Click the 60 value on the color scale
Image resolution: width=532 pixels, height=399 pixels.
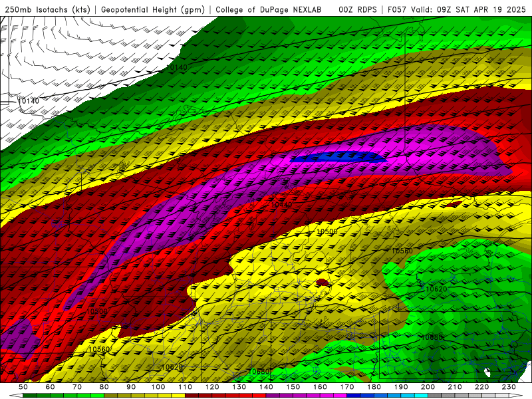(x=51, y=387)
